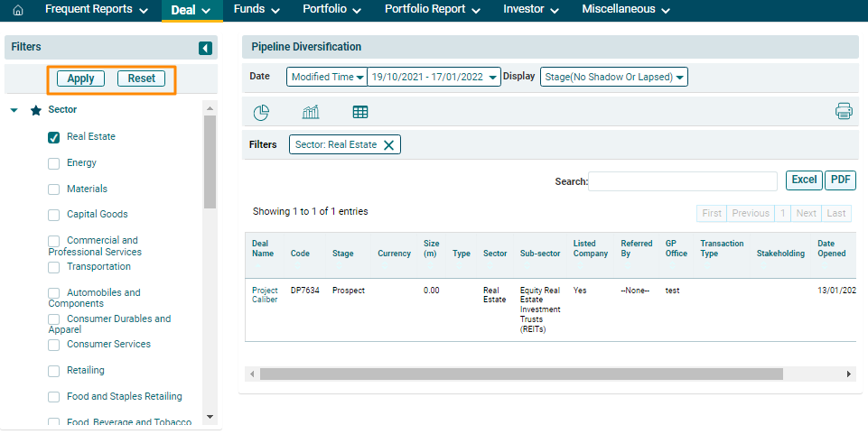Switch to table grid view

(x=360, y=112)
